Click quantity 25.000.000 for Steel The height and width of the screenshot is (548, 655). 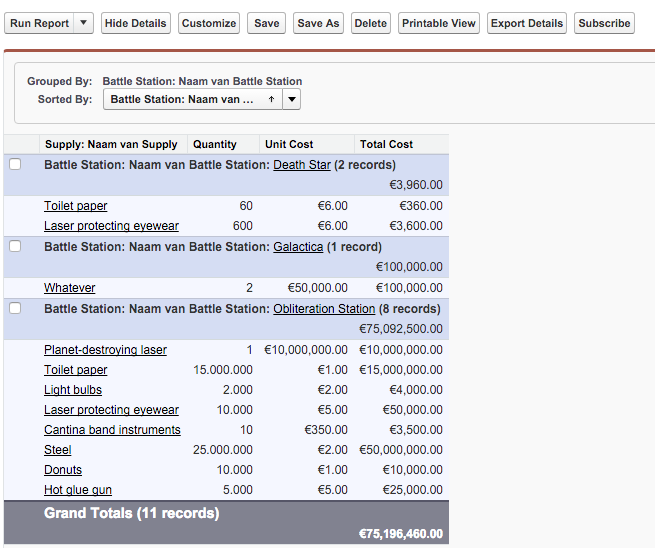click(x=223, y=450)
